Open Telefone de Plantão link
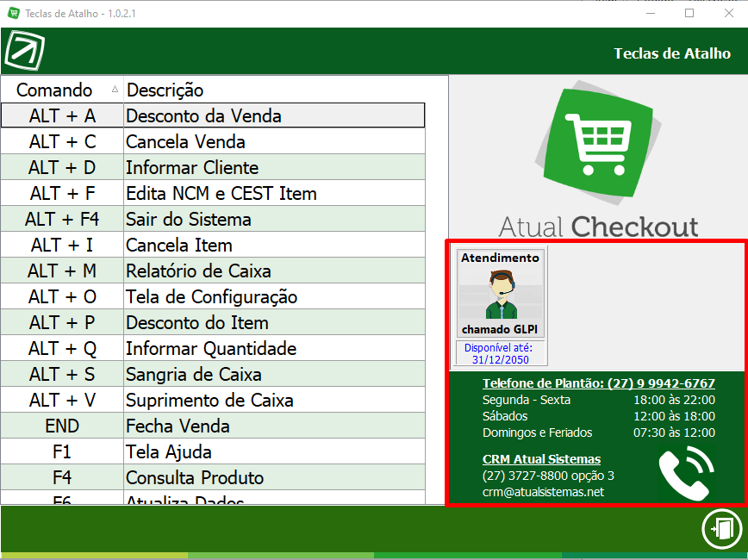The width and height of the screenshot is (748, 560). click(x=599, y=383)
